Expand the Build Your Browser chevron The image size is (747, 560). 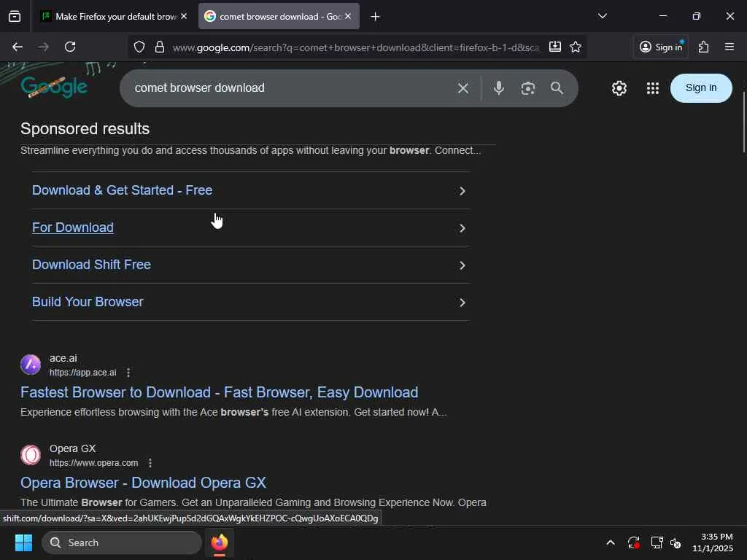coord(462,303)
